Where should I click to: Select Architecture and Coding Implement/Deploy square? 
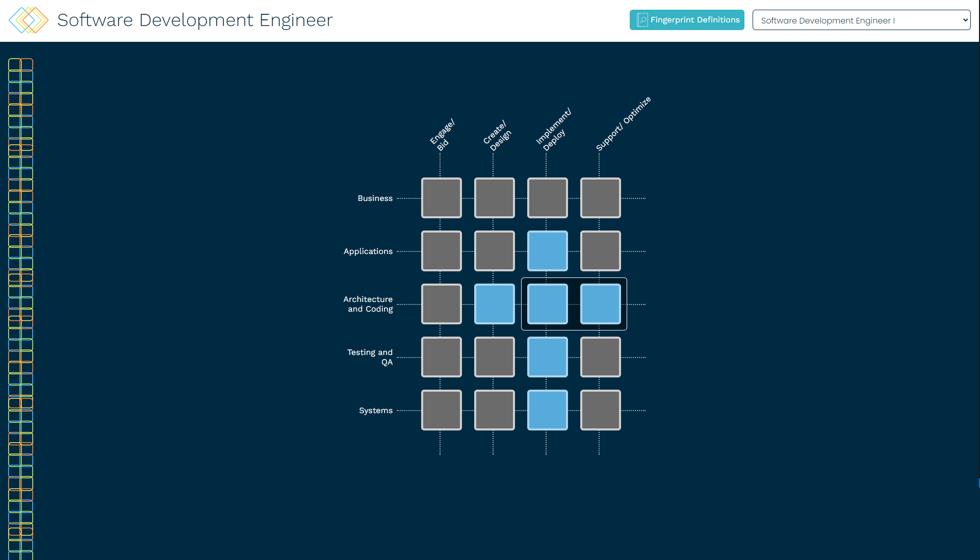click(547, 304)
